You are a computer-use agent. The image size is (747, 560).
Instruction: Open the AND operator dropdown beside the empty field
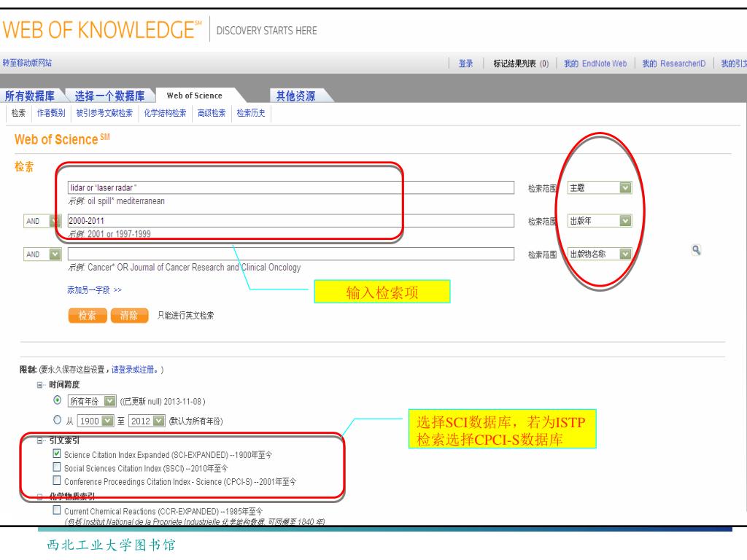click(42, 254)
